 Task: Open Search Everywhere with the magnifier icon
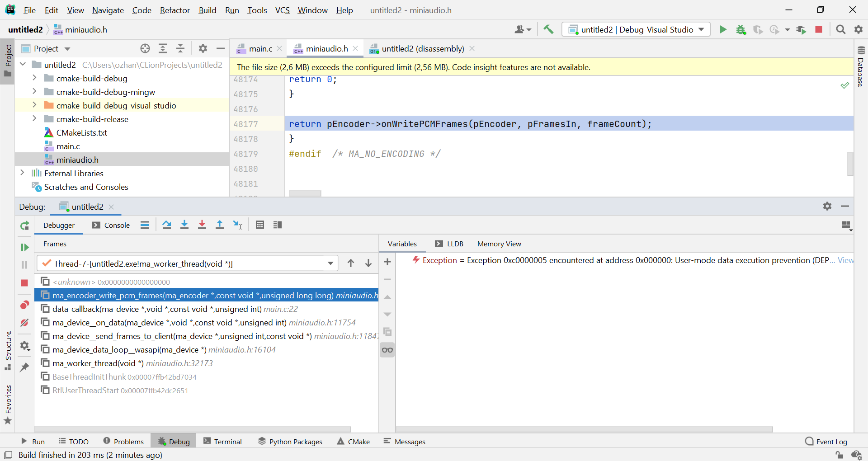(x=841, y=29)
